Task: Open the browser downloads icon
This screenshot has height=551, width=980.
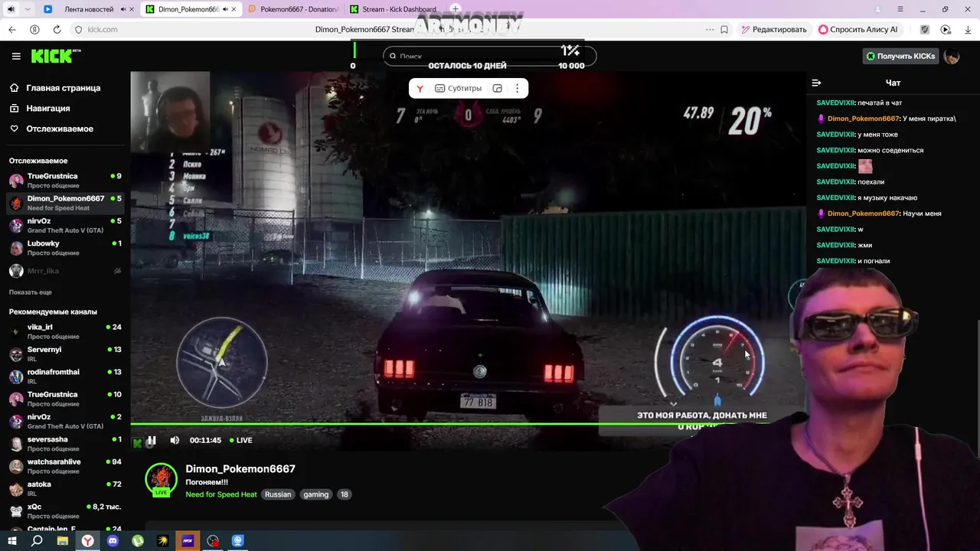Action: click(x=968, y=29)
